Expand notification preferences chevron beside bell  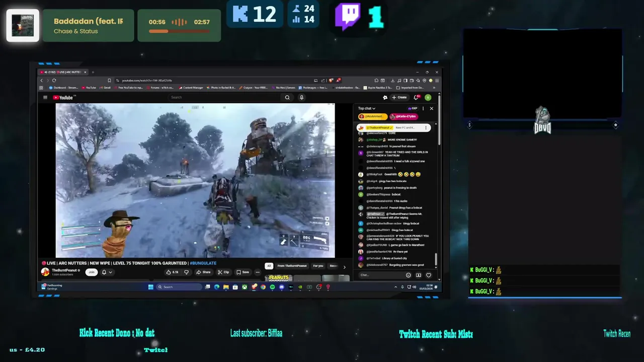click(110, 272)
